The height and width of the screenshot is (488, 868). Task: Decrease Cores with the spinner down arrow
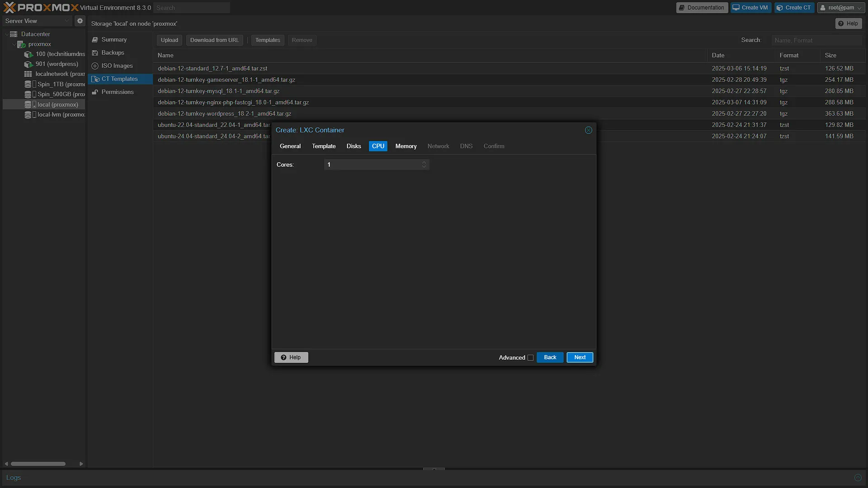tap(424, 167)
